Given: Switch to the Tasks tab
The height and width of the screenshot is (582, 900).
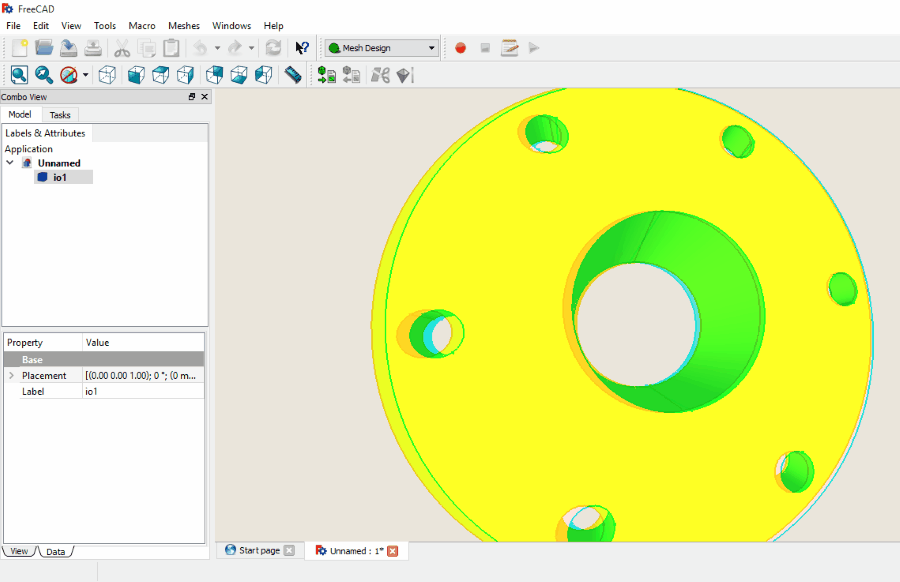Looking at the screenshot, I should coord(60,115).
